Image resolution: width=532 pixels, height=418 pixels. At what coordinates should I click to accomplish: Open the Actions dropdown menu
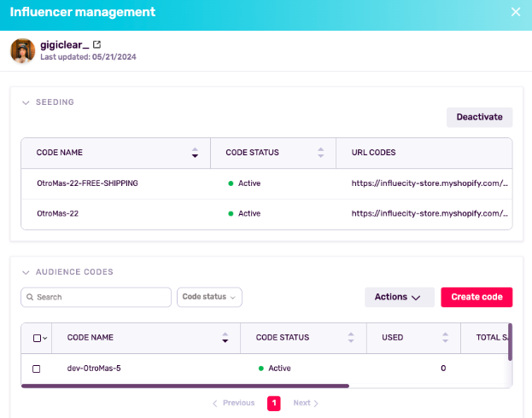[x=398, y=297]
